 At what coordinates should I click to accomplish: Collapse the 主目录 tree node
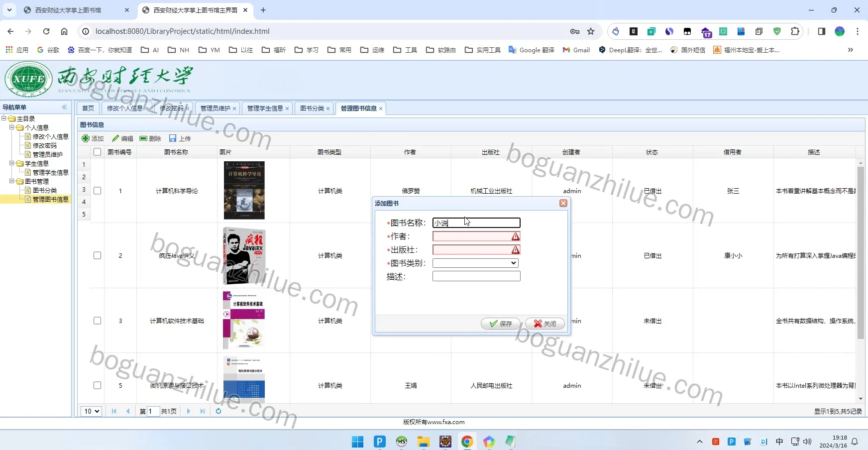(4, 118)
